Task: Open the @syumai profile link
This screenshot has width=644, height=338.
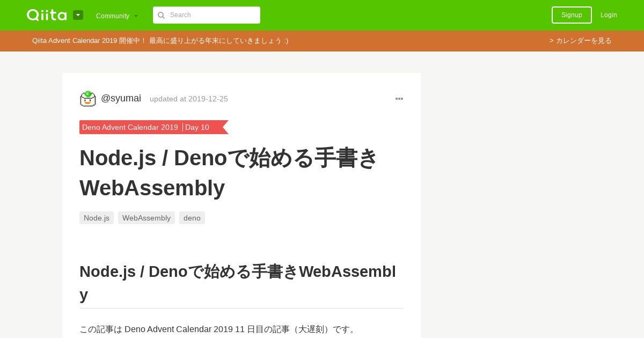Action: [x=121, y=98]
